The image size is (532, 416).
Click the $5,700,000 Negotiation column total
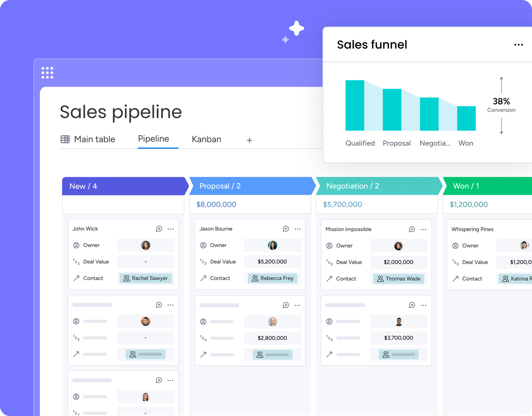(342, 204)
